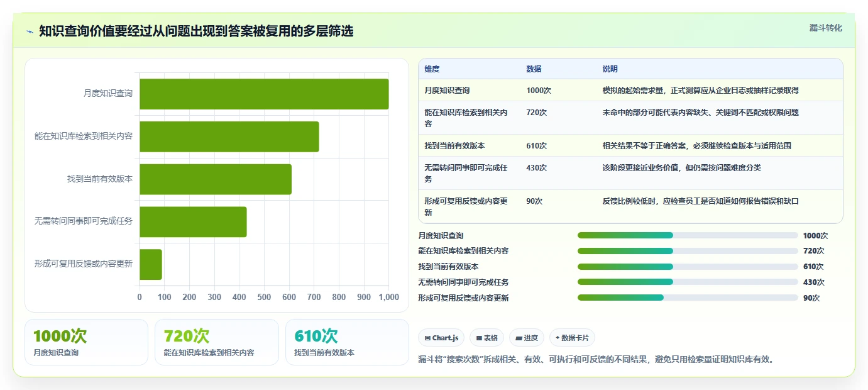The height and width of the screenshot is (390, 868).
Task: Click the 无需转问同事即可完成任务 chart bar
Action: point(193,221)
